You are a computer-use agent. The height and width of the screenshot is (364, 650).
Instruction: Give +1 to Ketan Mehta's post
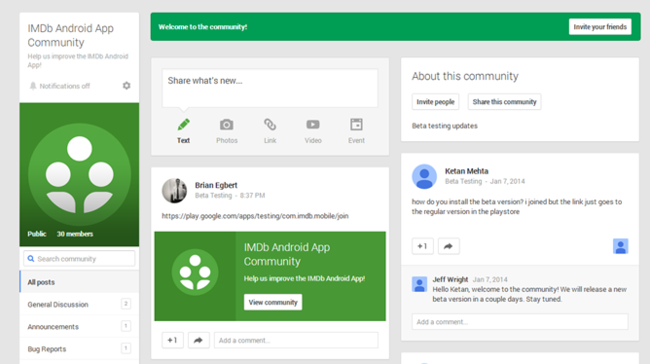[422, 246]
